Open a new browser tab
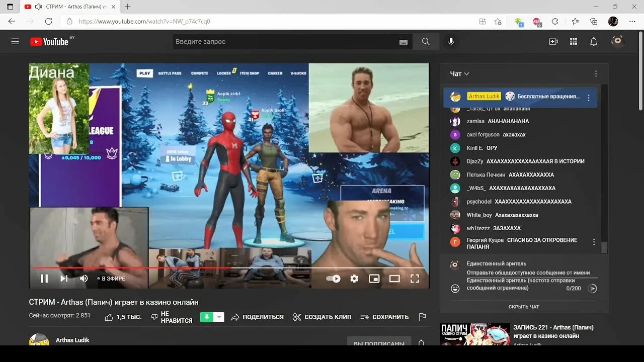 click(x=128, y=7)
